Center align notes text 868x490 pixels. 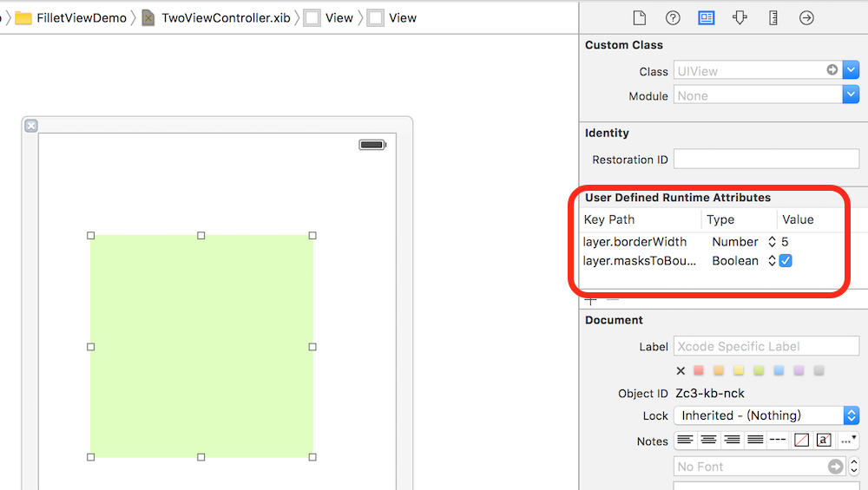pyautogui.click(x=708, y=441)
